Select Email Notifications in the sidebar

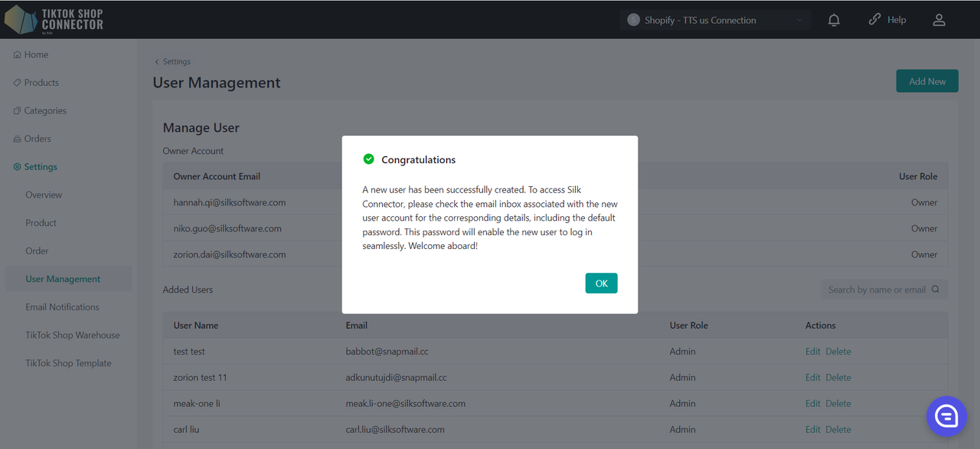click(x=62, y=307)
